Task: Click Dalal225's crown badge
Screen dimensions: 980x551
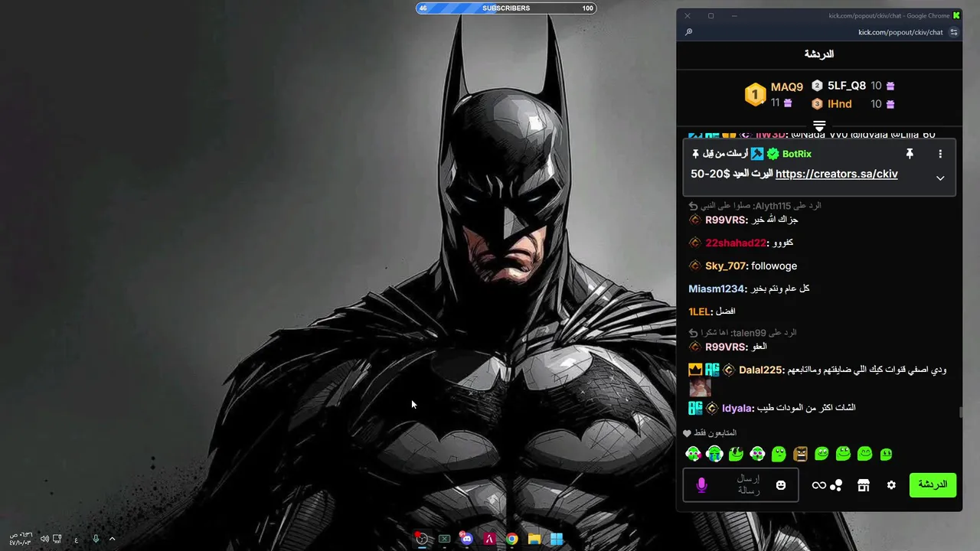Action: point(695,370)
